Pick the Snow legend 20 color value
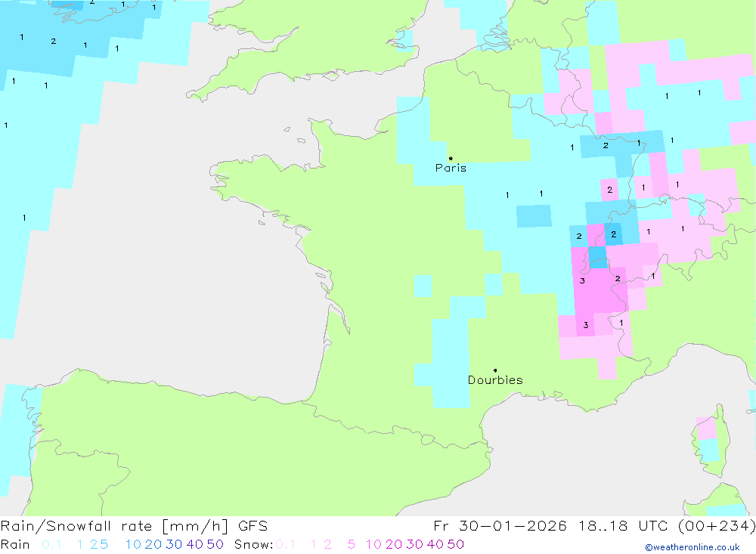This screenshot has width=756, height=554. [x=394, y=544]
